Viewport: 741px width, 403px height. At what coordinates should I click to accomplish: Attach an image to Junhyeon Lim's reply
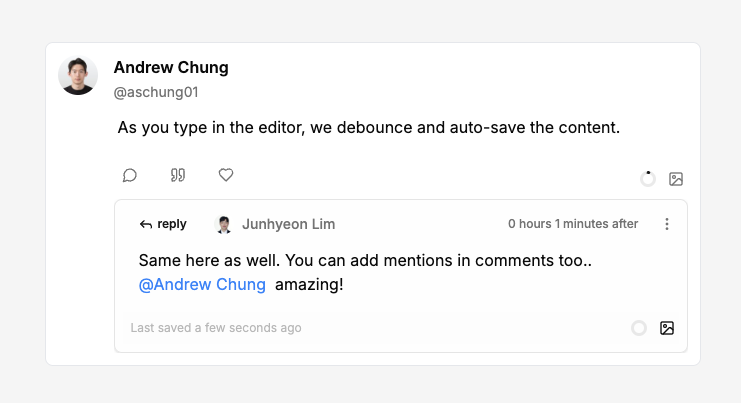pos(667,327)
